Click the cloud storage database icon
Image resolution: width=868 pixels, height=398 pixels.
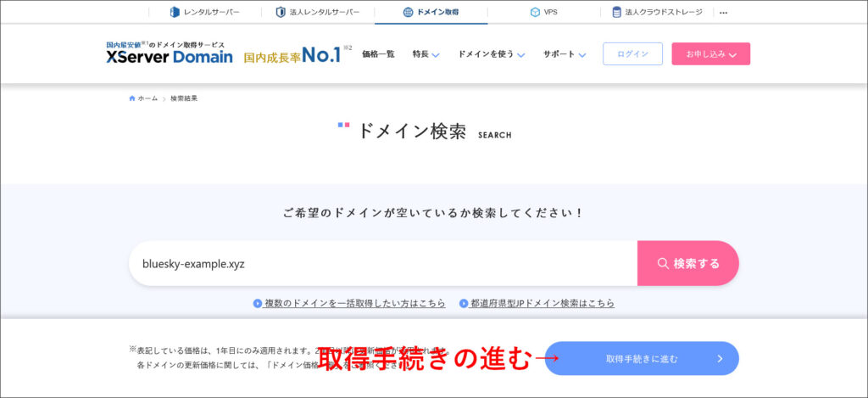(617, 12)
